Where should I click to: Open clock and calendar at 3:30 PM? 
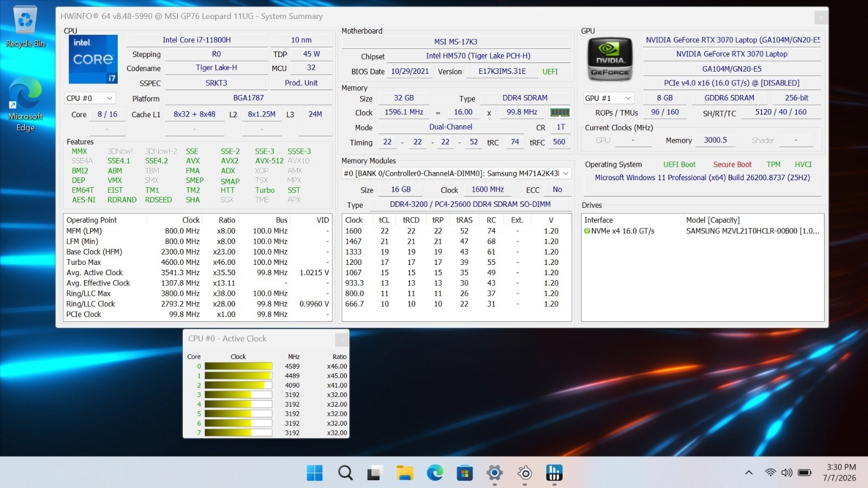(839, 473)
